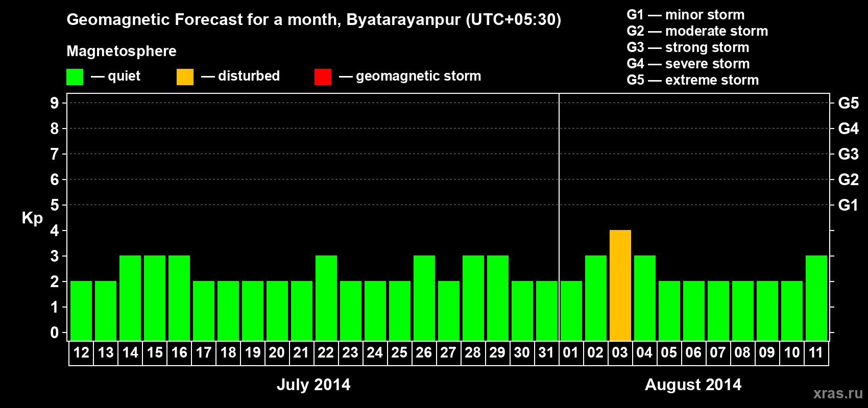This screenshot has height=408, width=868.
Task: Click the date label 31 in July
Action: point(546,352)
